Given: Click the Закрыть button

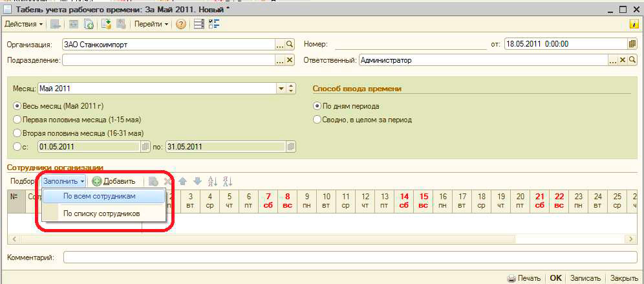Looking at the screenshot, I should point(623,278).
